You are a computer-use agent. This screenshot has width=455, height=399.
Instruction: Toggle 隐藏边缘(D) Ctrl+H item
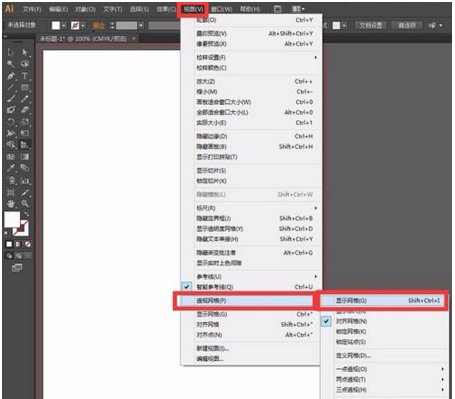pyautogui.click(x=251, y=136)
